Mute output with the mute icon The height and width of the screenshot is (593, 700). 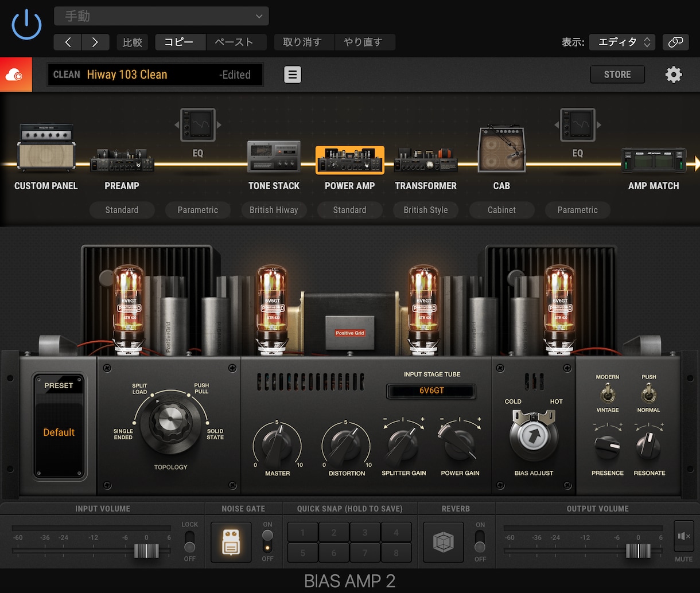tap(684, 536)
